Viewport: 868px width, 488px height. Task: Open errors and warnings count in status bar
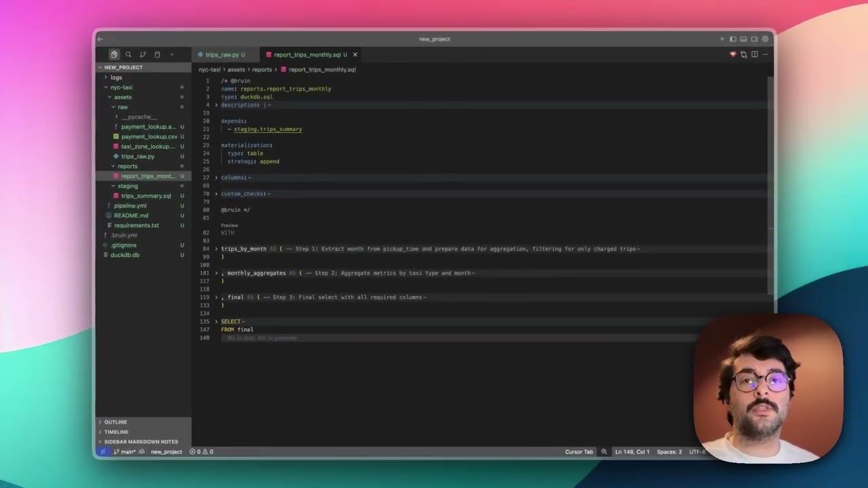(201, 451)
